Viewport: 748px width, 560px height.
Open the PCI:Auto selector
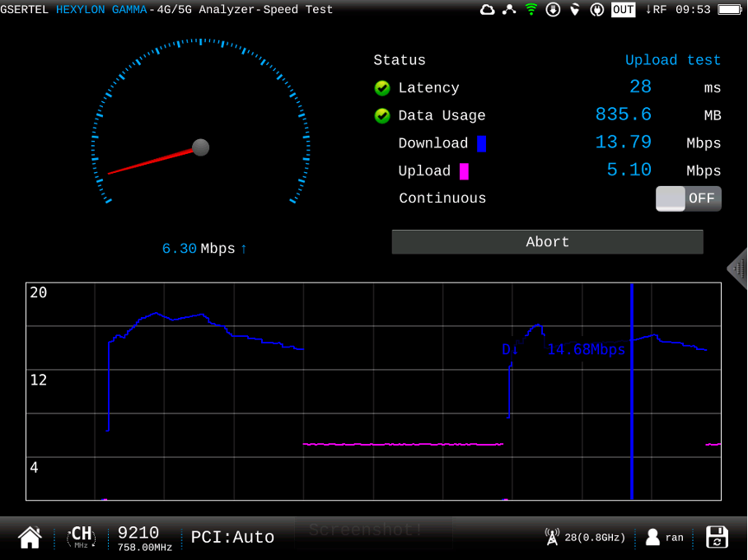(x=232, y=538)
